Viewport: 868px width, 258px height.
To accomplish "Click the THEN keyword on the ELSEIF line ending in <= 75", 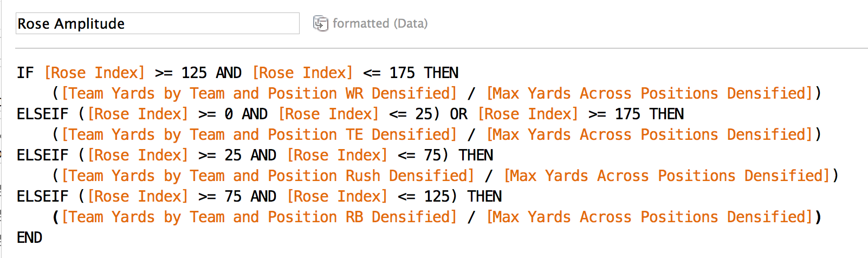I will pos(476,155).
